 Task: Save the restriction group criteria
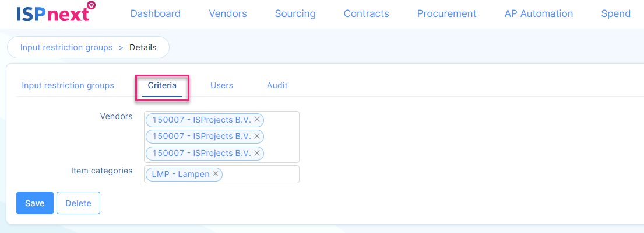click(x=35, y=203)
